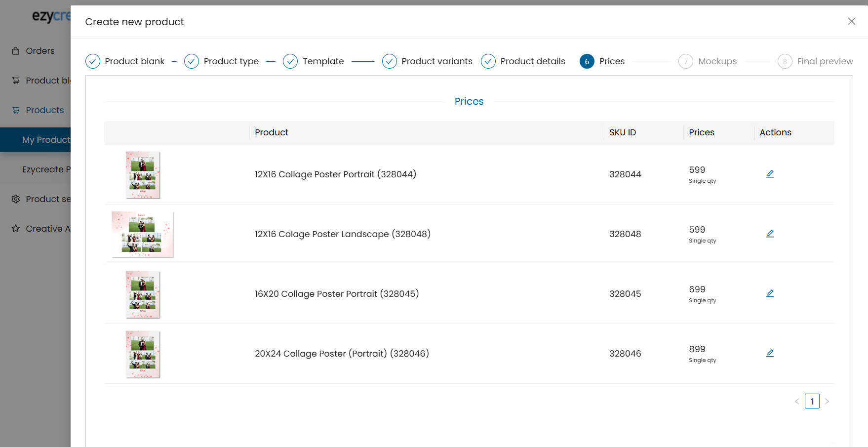The image size is (868, 447).
Task: Return to the Product type step
Action: (x=222, y=61)
